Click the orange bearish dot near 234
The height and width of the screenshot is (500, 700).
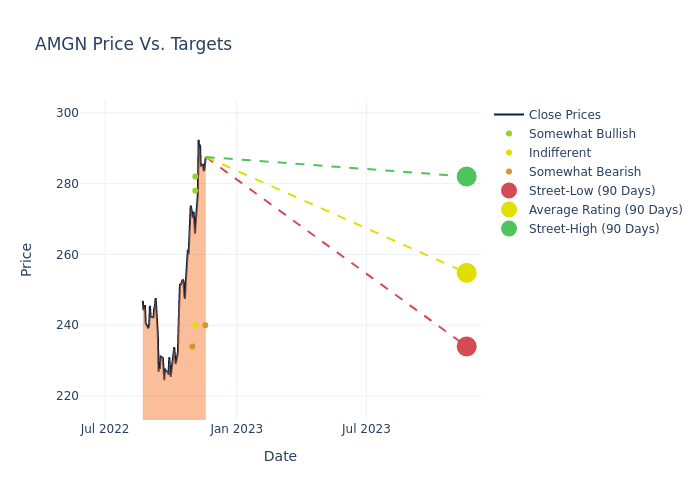(x=192, y=346)
